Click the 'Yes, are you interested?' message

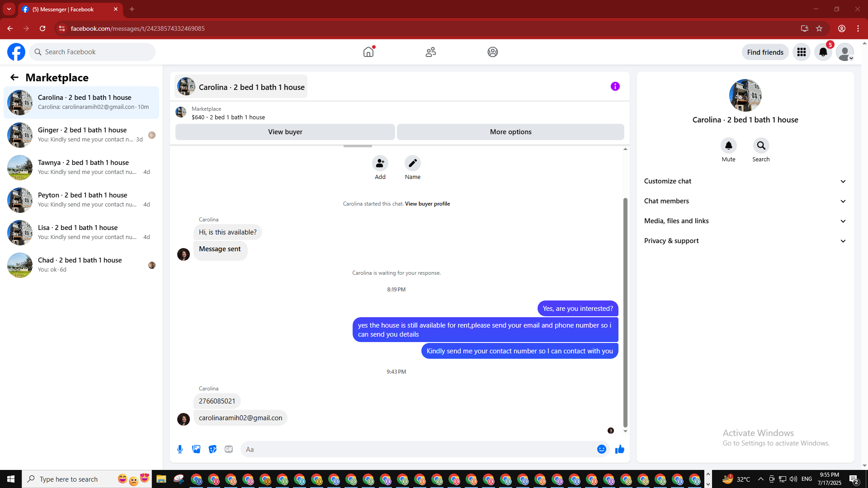tap(578, 309)
